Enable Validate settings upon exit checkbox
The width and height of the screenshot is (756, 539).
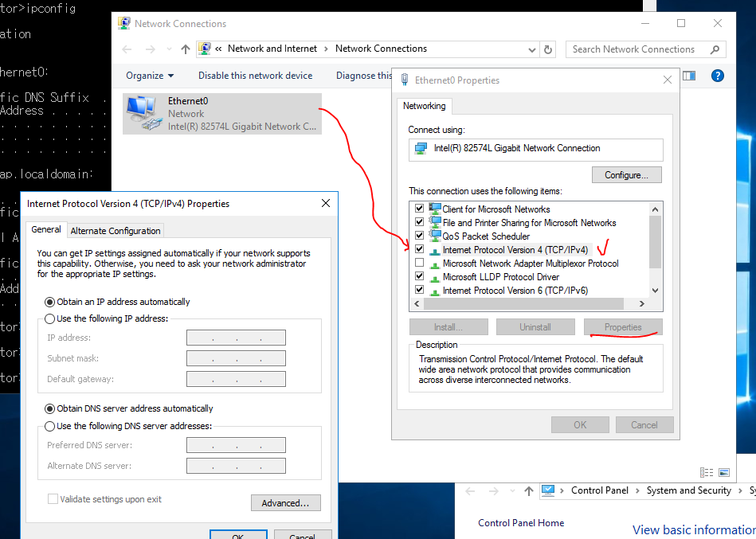pos(53,499)
